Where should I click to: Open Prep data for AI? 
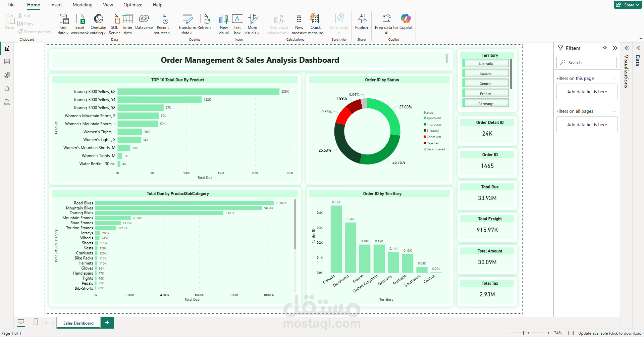click(386, 24)
